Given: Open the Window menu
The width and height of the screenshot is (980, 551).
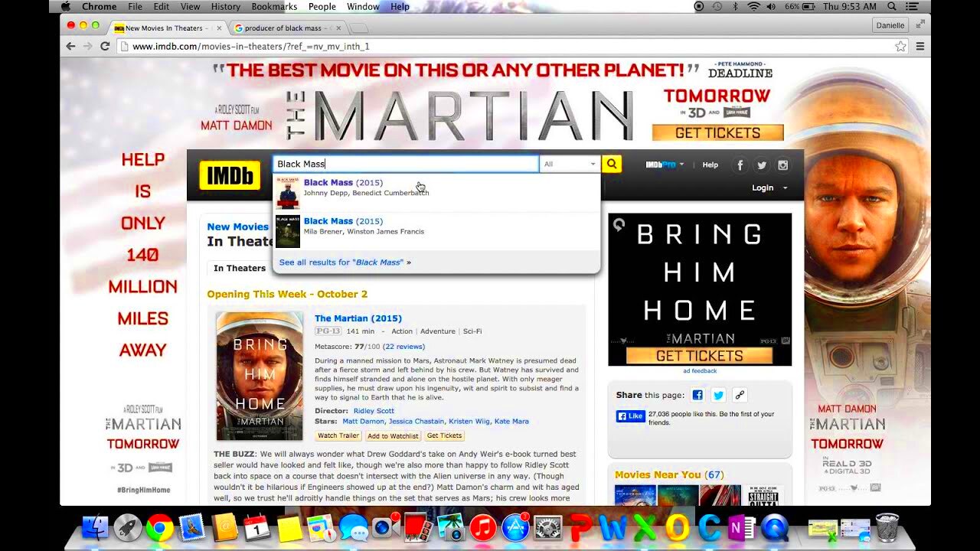Looking at the screenshot, I should 363,6.
